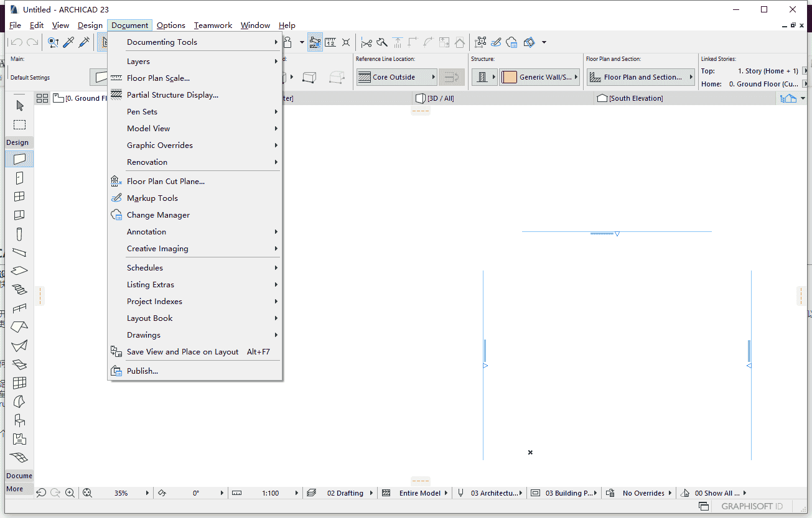The image size is (812, 518).
Task: Open the Document menu
Action: (x=129, y=25)
